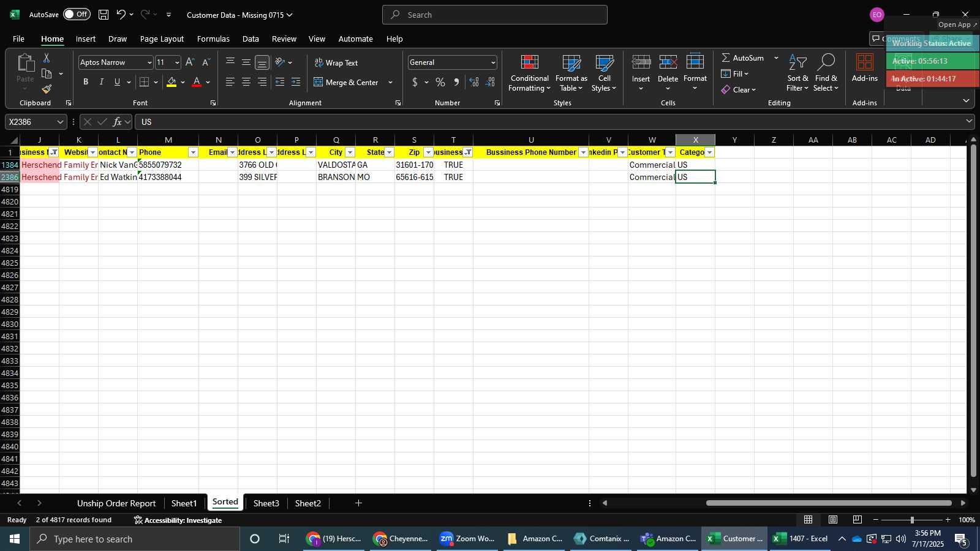Open the font name dropdown Aptos Narrow
Screen dimensions: 980x551
coord(149,62)
